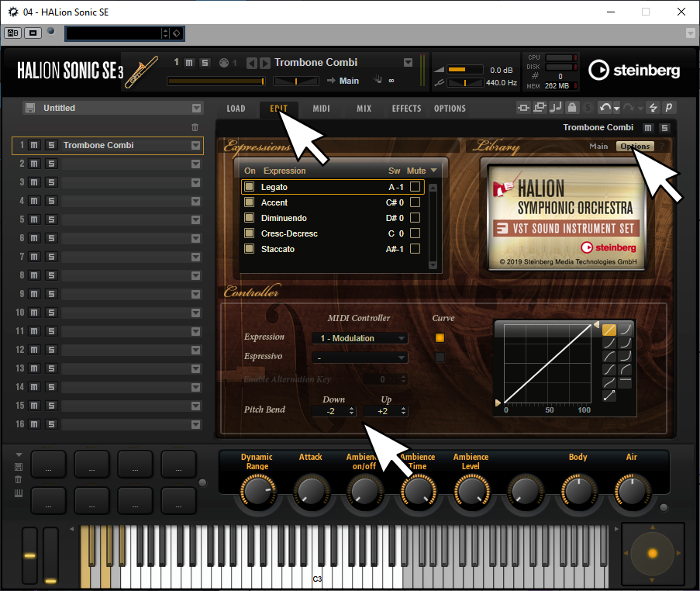
Task: Click the Main output label in header
Action: point(349,81)
